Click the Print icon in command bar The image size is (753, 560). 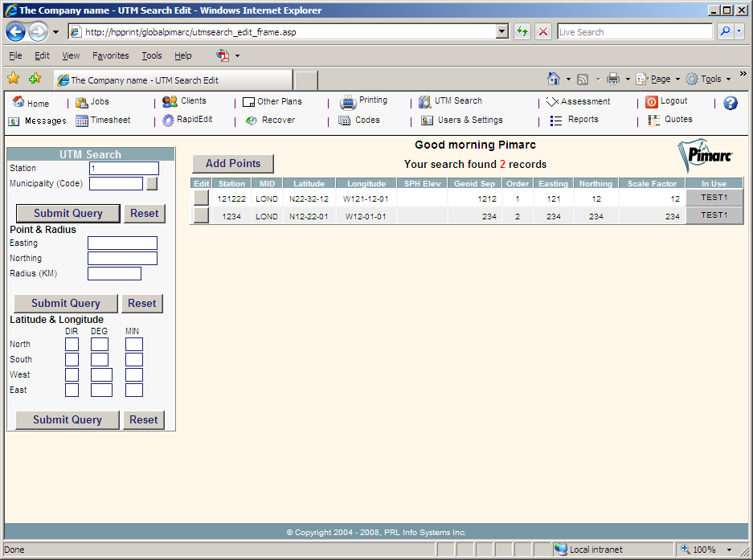pos(613,80)
